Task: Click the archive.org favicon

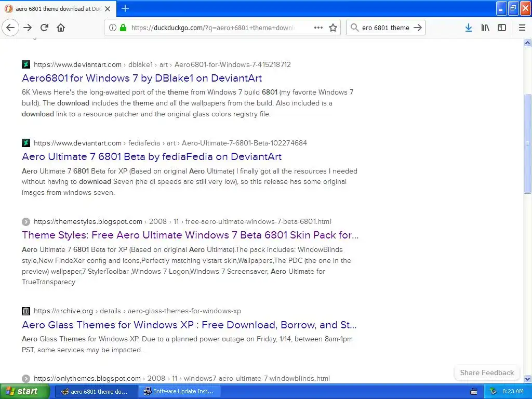Action: pyautogui.click(x=26, y=311)
